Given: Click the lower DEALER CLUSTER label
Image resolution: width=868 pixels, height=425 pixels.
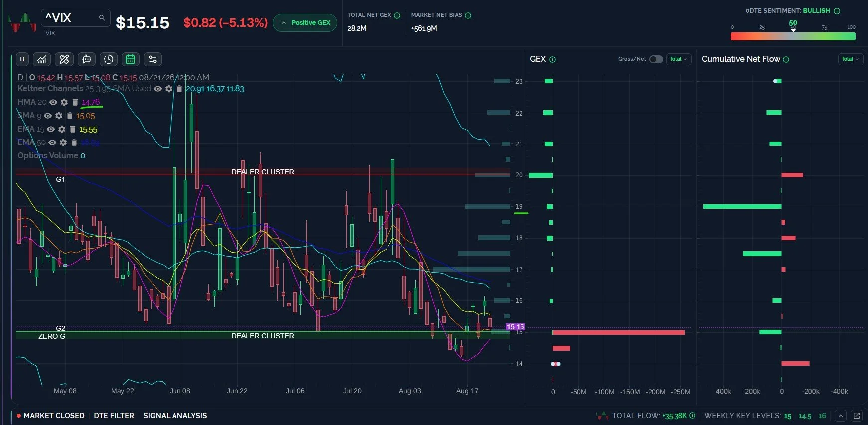Looking at the screenshot, I should click(x=263, y=336).
